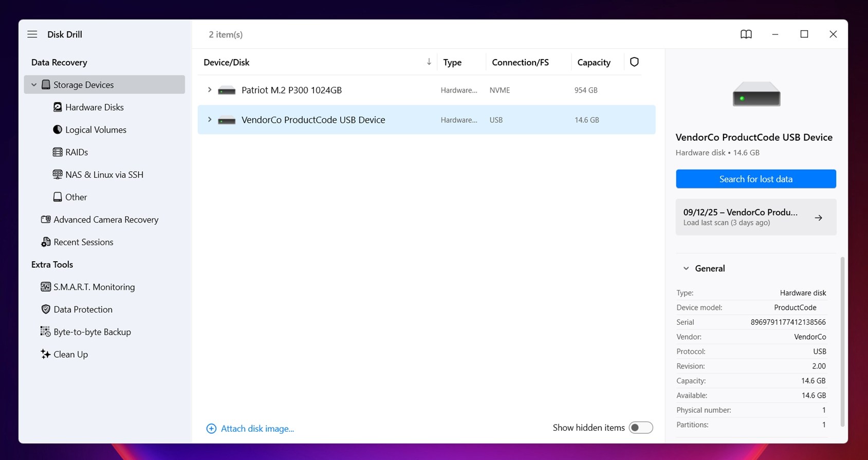Toggle Show hidden items switch
Screen dimensions: 868x460
pyautogui.click(x=640, y=428)
